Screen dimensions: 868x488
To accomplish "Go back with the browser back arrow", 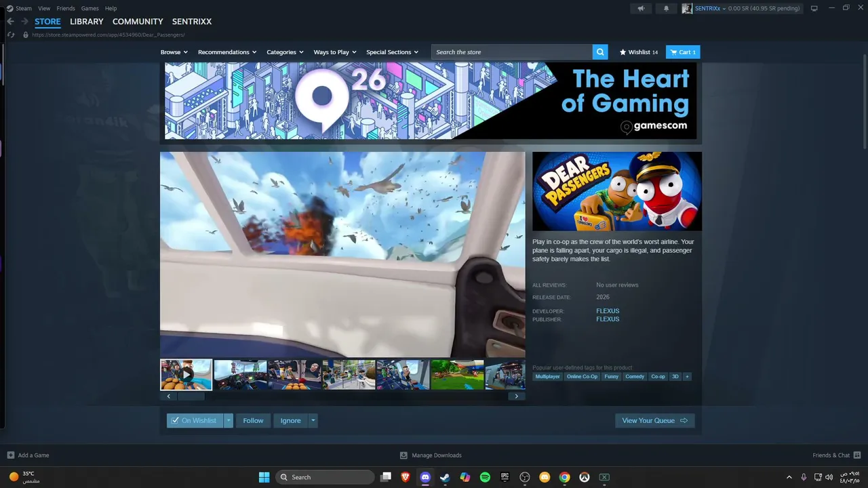I will coord(10,22).
